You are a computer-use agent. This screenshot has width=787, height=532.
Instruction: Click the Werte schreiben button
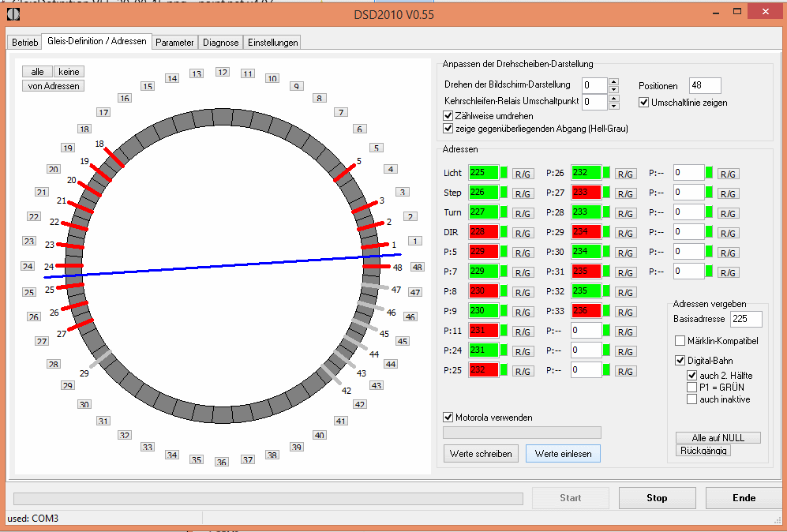point(481,454)
